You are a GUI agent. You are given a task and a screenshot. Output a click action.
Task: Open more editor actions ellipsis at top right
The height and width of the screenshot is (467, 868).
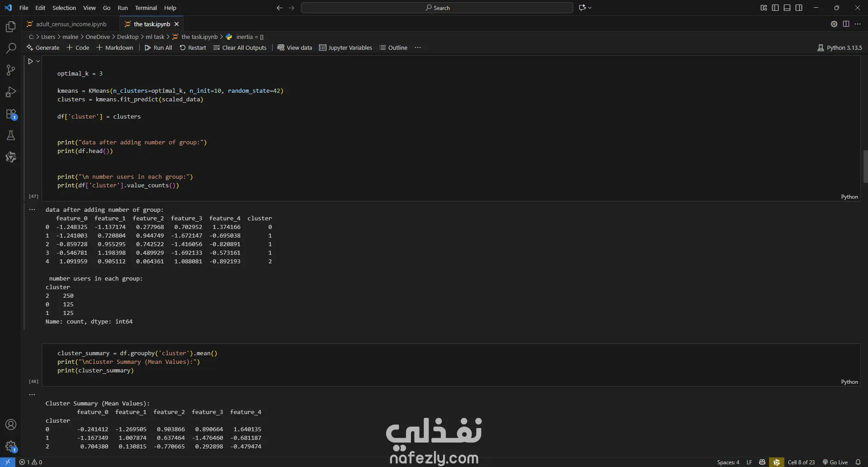[x=858, y=24]
